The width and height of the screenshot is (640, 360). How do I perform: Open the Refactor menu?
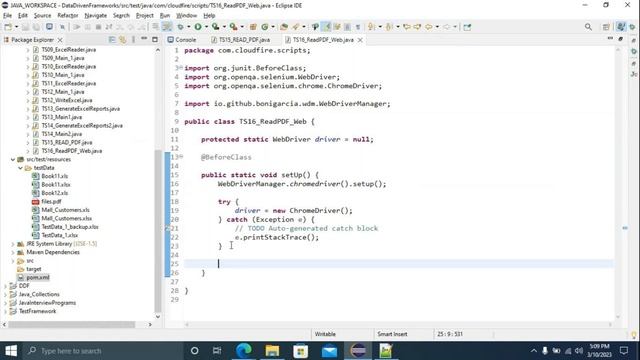68,16
